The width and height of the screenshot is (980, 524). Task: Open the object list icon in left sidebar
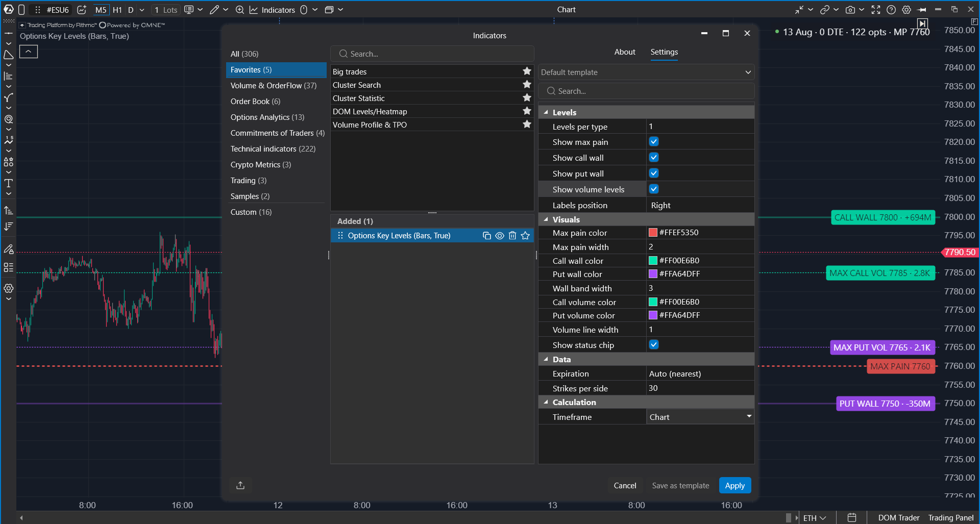point(9,267)
